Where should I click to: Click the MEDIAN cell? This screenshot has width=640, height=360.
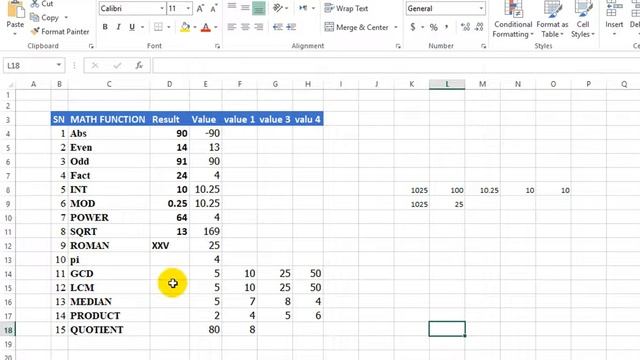(x=109, y=302)
